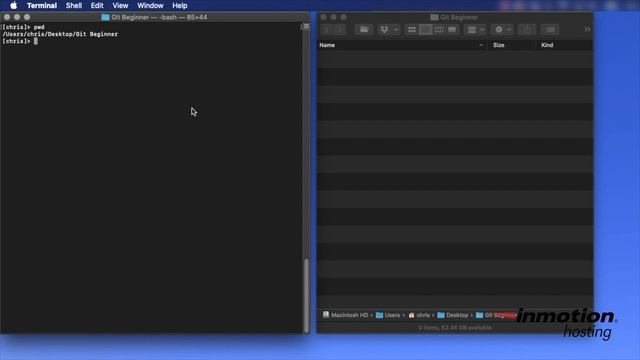The height and width of the screenshot is (360, 640).
Task: Open the Terminal app menu
Action: [42, 5]
